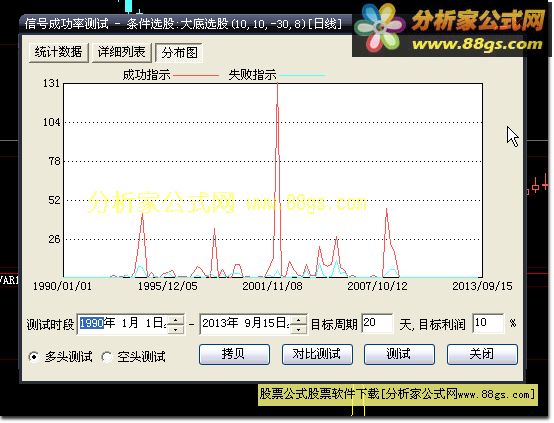Decrease end date with down spinner arrow
554x423 pixels.
click(299, 329)
